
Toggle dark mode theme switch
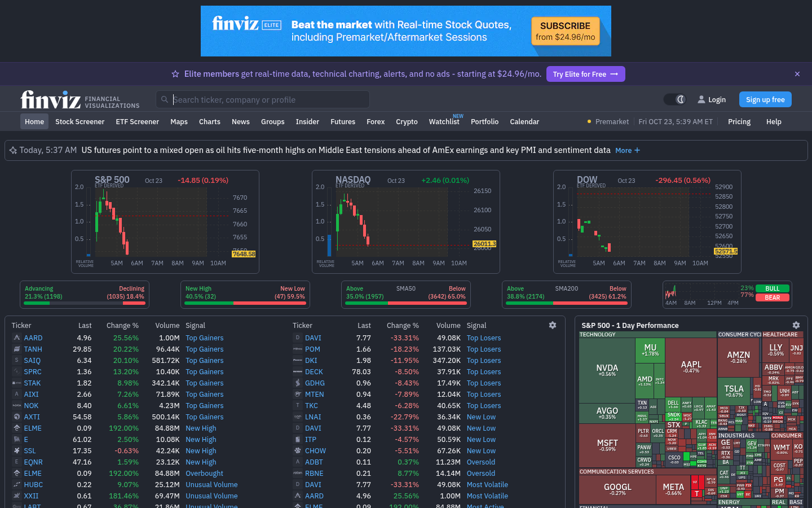(x=675, y=99)
